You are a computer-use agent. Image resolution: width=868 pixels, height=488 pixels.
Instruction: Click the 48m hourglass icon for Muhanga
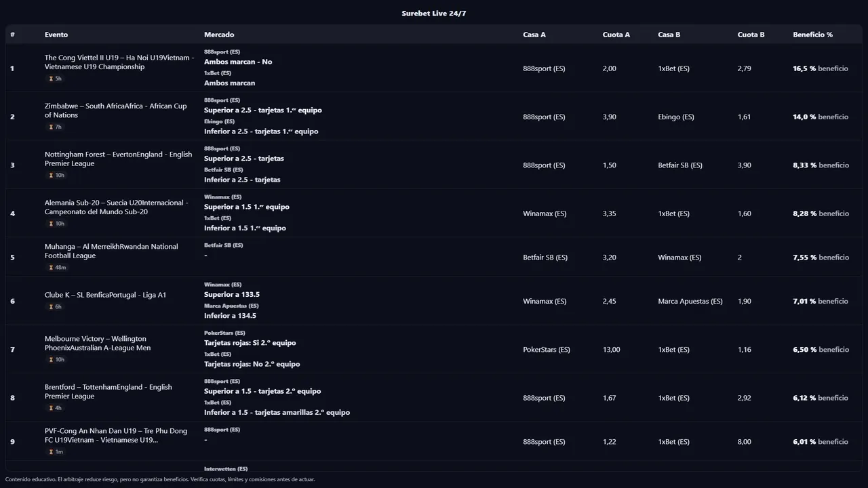pyautogui.click(x=51, y=268)
